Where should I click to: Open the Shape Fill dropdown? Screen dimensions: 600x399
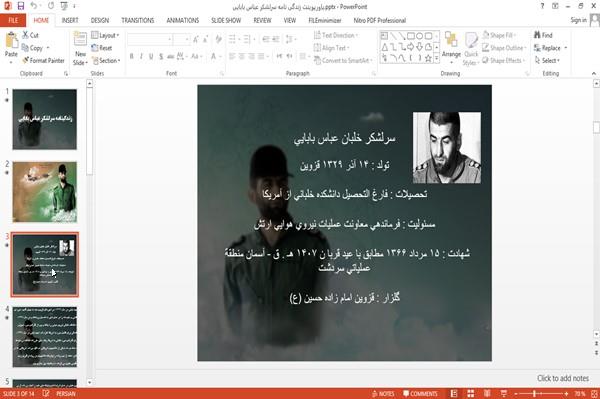pyautogui.click(x=499, y=35)
